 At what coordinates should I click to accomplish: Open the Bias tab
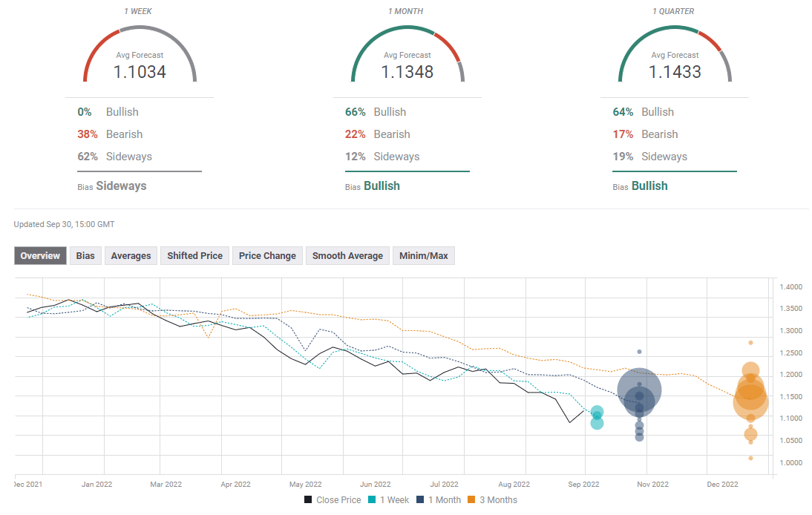click(85, 256)
